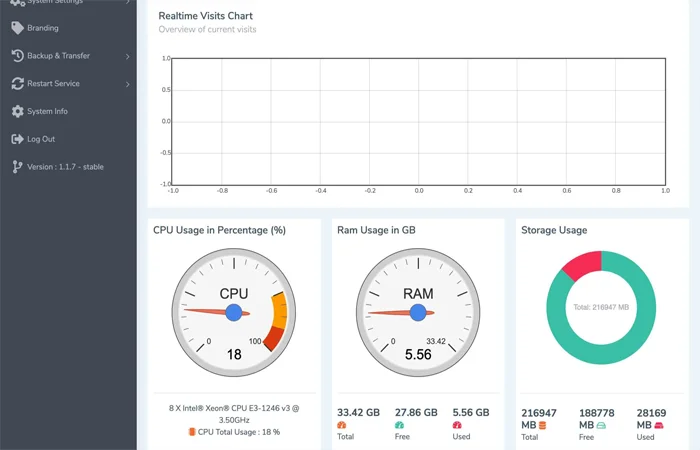Screen dimensions: 700x450
Task: Click the Log Out link
Action: (x=41, y=139)
